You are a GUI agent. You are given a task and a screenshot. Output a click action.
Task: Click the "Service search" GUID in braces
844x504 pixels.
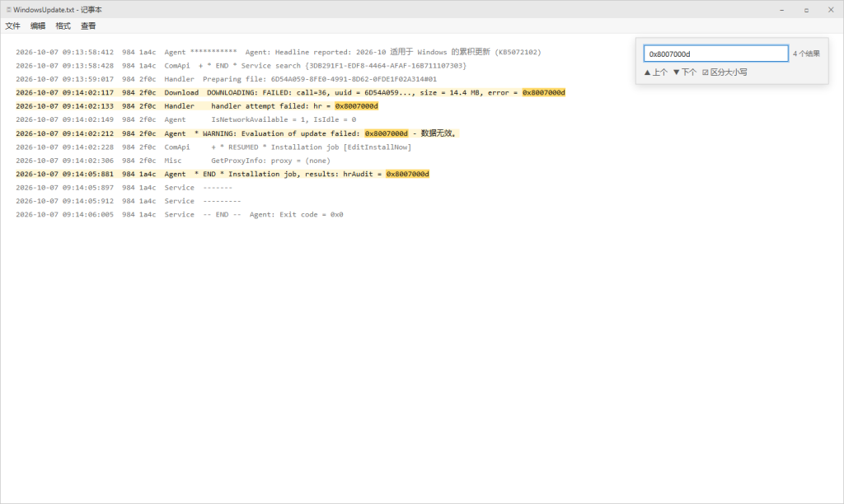386,66
